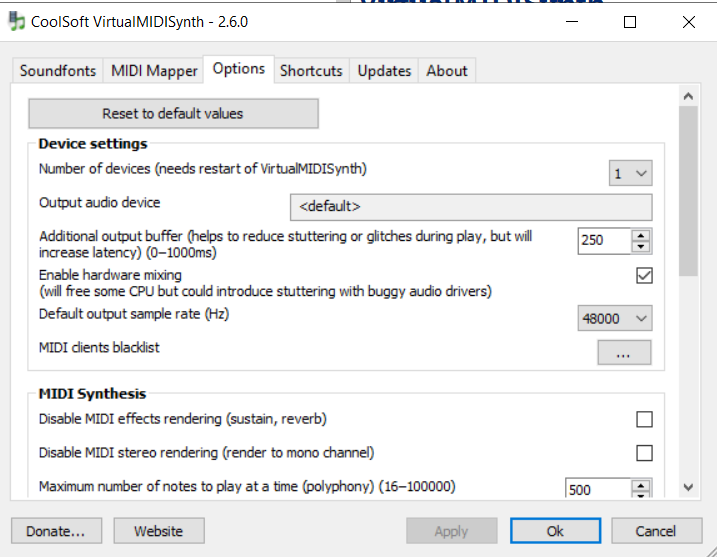This screenshot has width=717, height=557.
Task: Increase the additional output buffer value
Action: click(641, 235)
